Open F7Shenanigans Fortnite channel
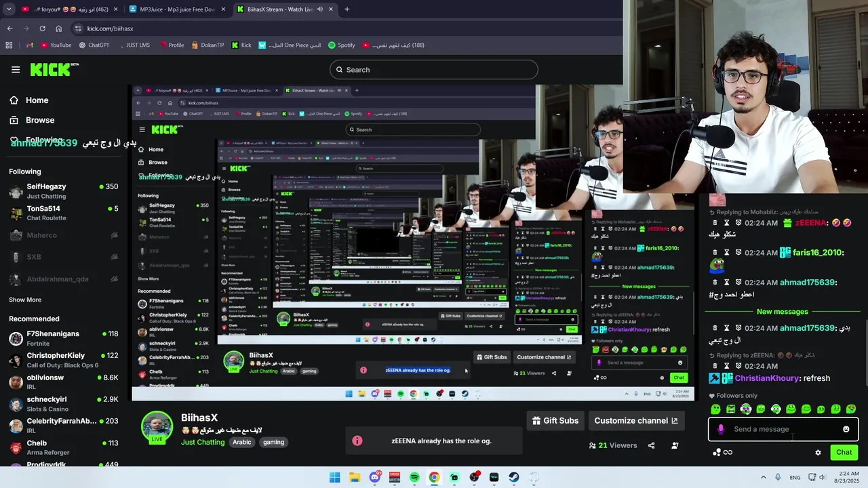This screenshot has height=488, width=868. click(63, 338)
